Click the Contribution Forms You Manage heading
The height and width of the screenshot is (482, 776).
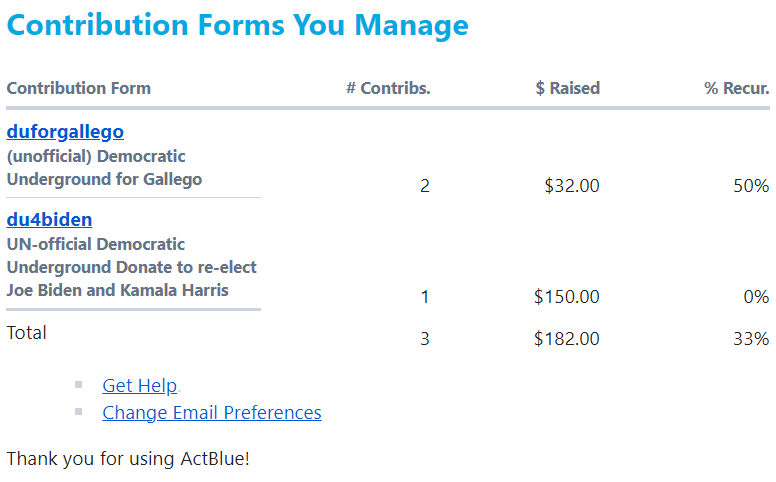tap(237, 25)
